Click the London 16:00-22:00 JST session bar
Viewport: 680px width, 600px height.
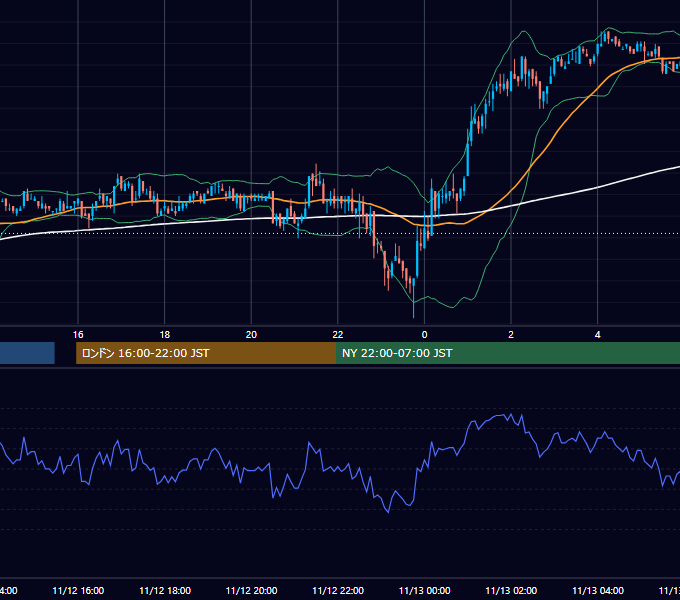(x=206, y=353)
